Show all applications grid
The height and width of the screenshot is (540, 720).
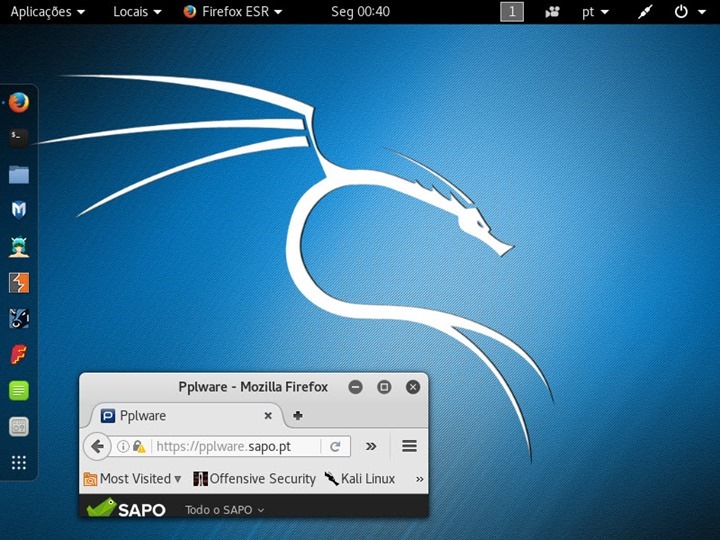coord(19,462)
